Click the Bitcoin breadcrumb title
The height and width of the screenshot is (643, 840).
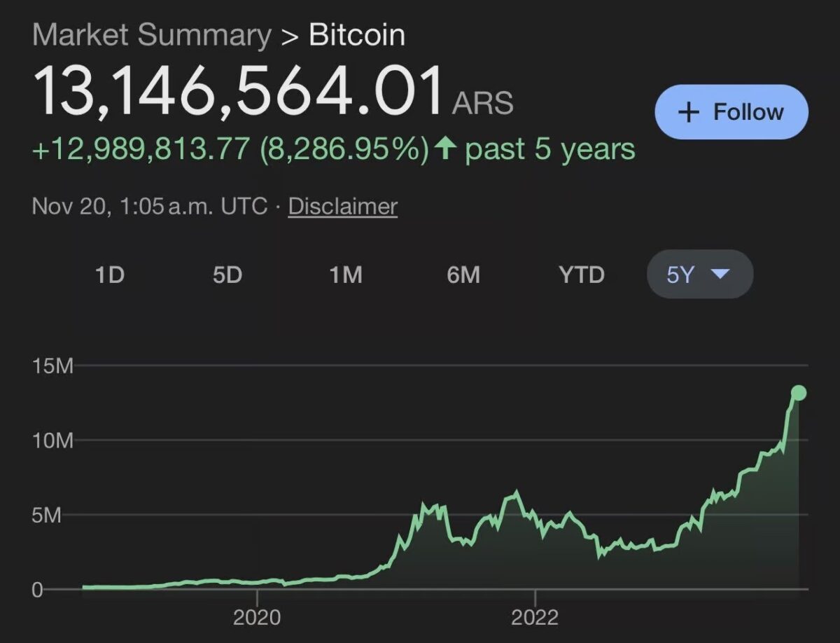coord(357,35)
